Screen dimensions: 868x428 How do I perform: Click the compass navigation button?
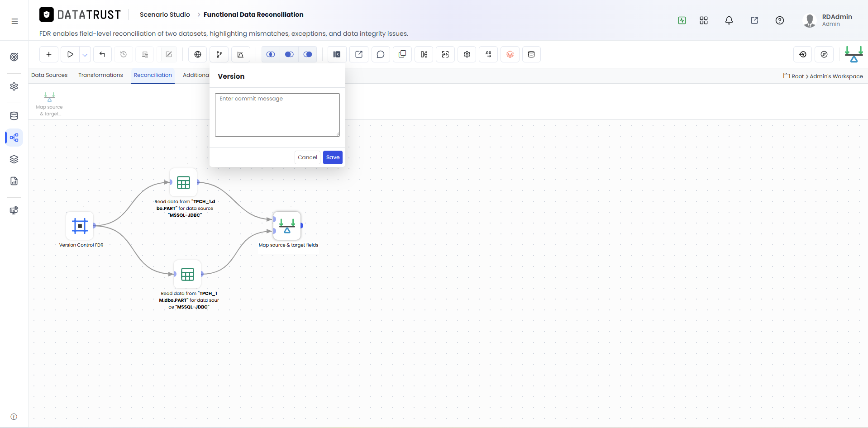(824, 54)
